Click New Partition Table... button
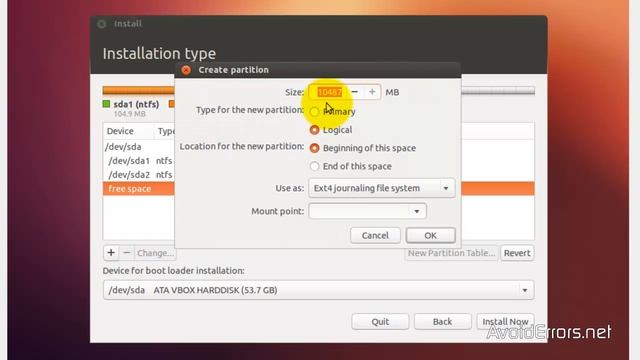 (x=451, y=253)
